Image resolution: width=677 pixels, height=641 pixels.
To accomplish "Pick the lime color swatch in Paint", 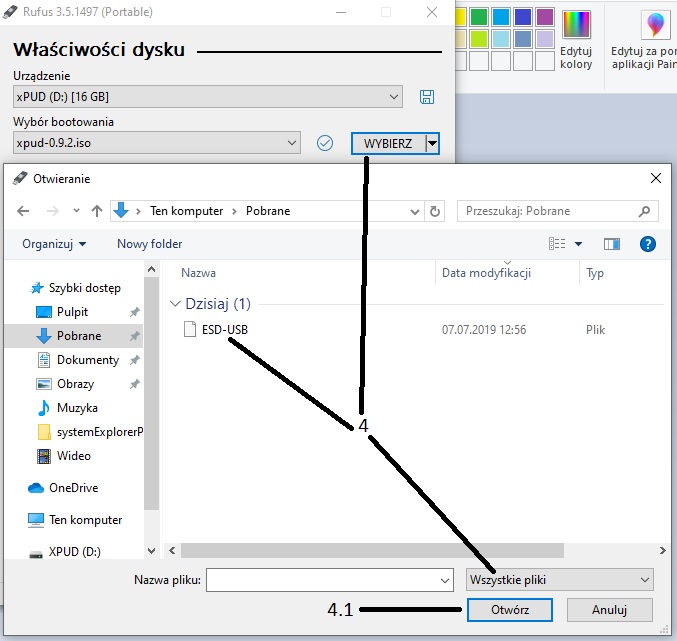I will coord(479,39).
